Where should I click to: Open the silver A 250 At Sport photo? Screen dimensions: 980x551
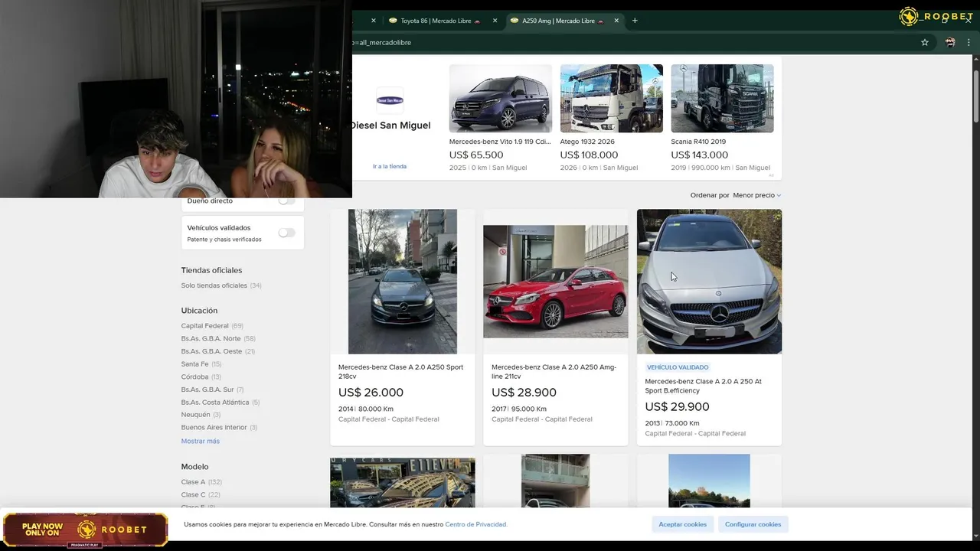point(709,282)
